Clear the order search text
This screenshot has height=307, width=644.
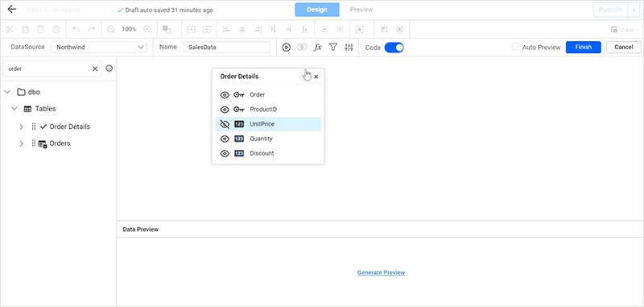coord(95,69)
